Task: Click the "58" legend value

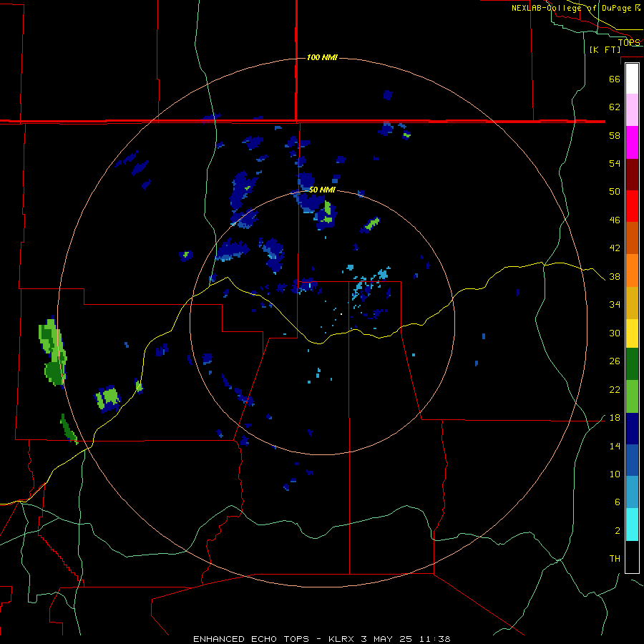Action: pyautogui.click(x=615, y=135)
